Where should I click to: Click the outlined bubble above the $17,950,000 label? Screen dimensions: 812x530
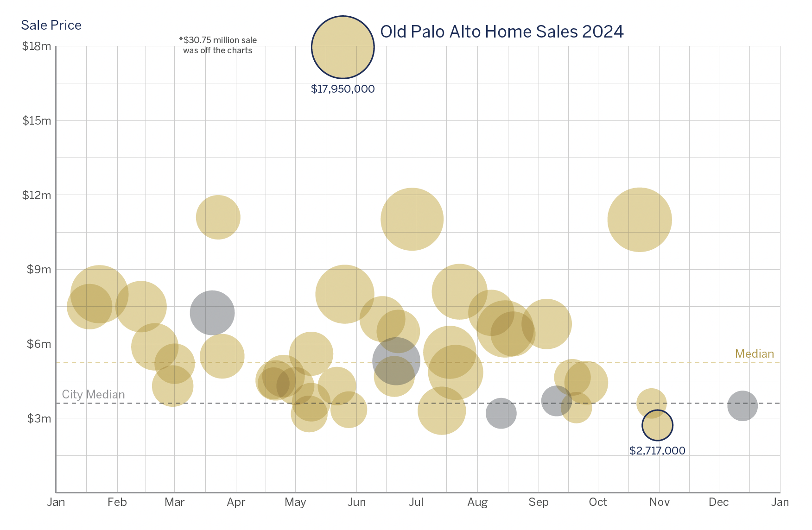[x=343, y=47]
